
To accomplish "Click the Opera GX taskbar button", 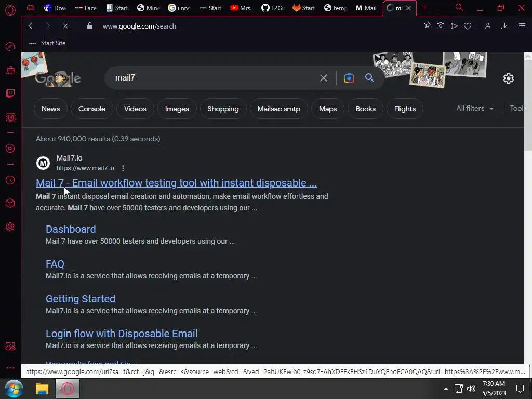I will pos(68,389).
